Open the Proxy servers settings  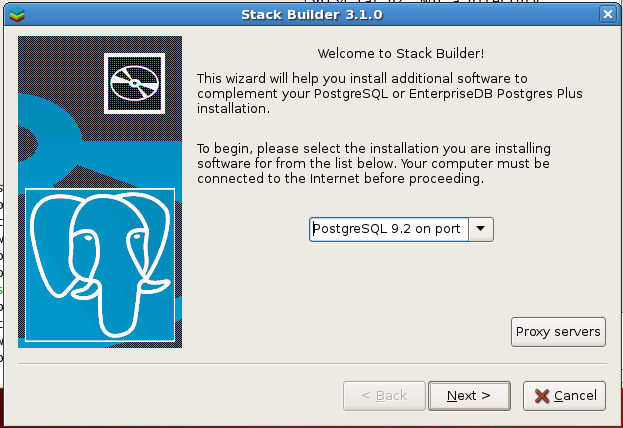558,332
